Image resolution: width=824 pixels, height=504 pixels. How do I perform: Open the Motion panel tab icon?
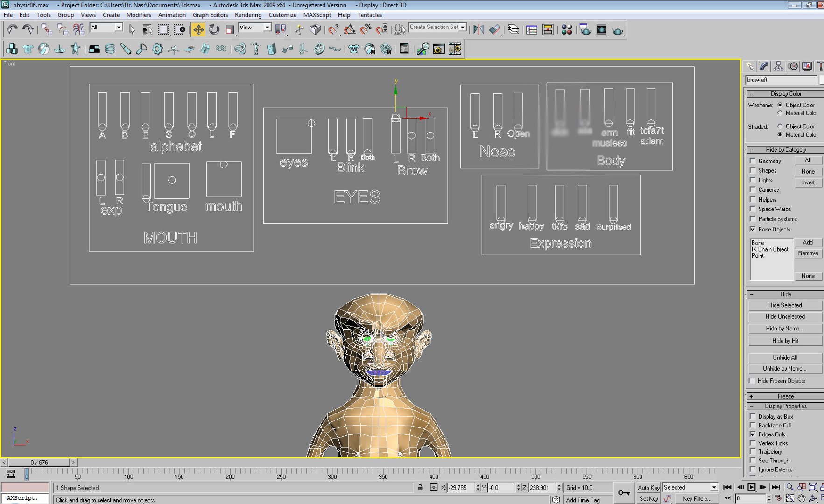(793, 66)
